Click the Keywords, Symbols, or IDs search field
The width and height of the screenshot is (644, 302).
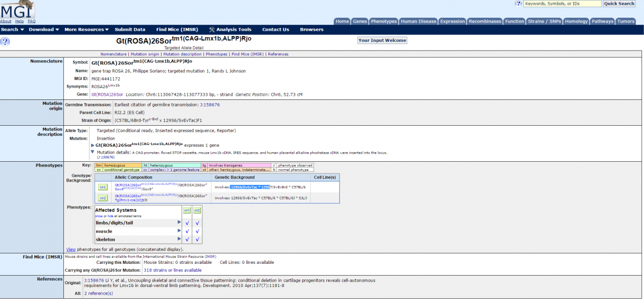click(x=562, y=4)
